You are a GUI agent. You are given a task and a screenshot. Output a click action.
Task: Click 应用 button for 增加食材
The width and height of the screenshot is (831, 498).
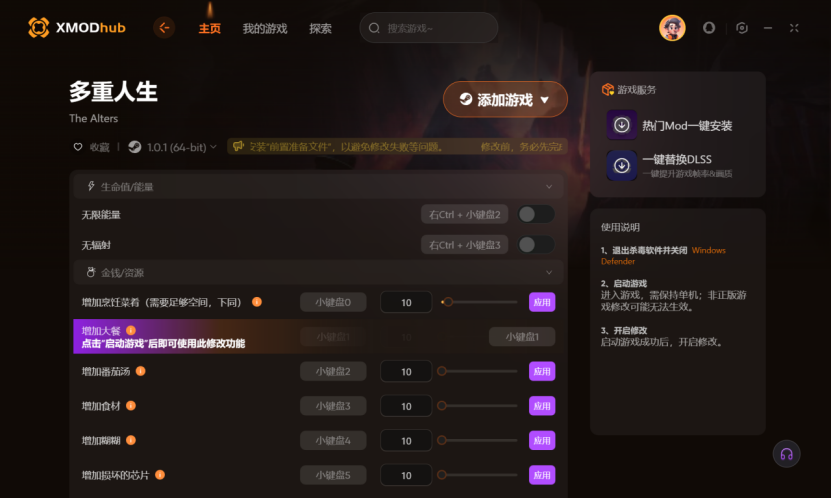pos(542,406)
